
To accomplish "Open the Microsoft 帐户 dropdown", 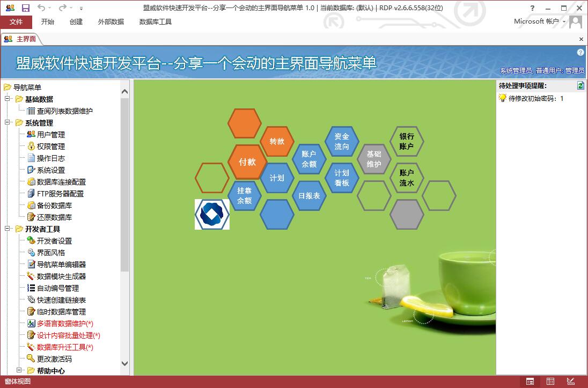I will click(x=540, y=21).
